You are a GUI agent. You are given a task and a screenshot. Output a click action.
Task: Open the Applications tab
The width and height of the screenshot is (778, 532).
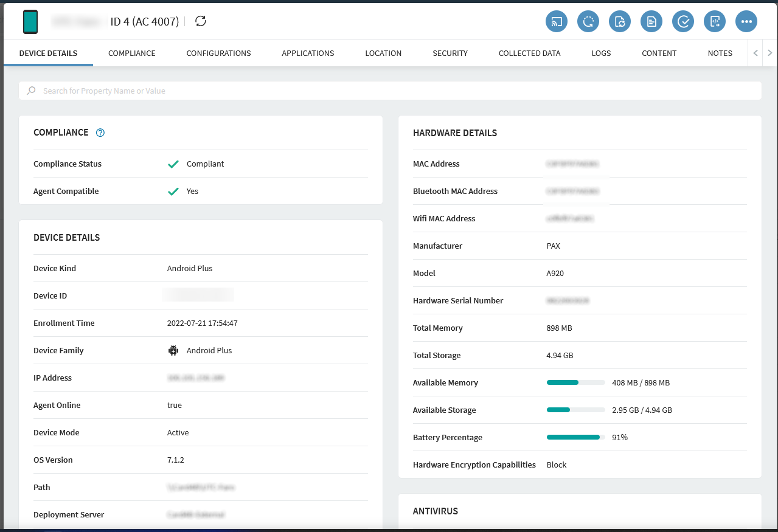pos(308,54)
